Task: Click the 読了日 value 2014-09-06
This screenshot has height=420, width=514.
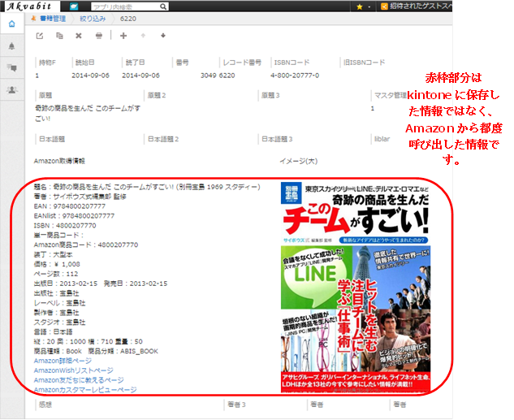Action: pyautogui.click(x=140, y=76)
